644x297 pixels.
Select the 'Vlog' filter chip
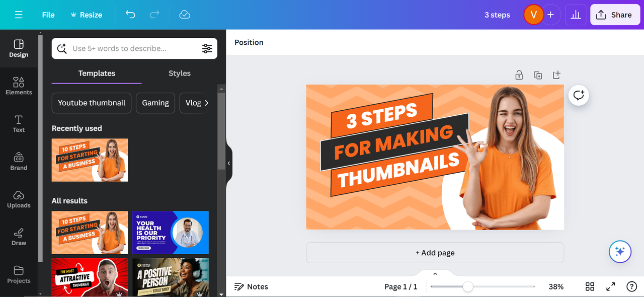pos(193,103)
